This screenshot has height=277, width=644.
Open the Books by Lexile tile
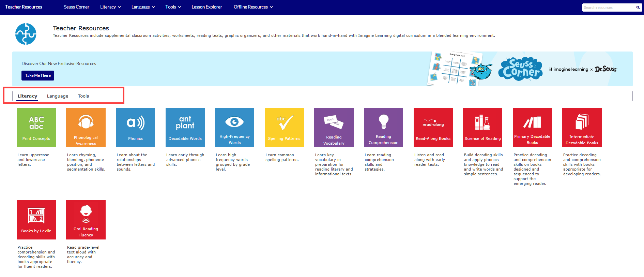tap(36, 220)
